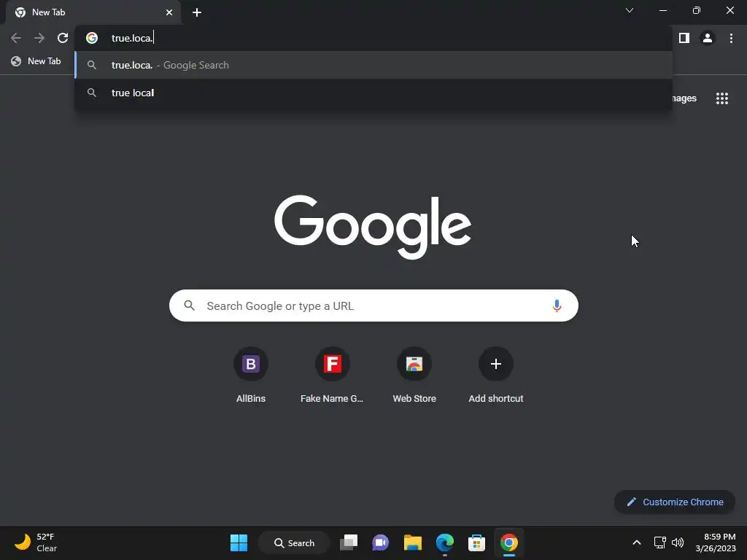
Task: Click the search magnifier in the Google search box
Action: [x=189, y=306]
